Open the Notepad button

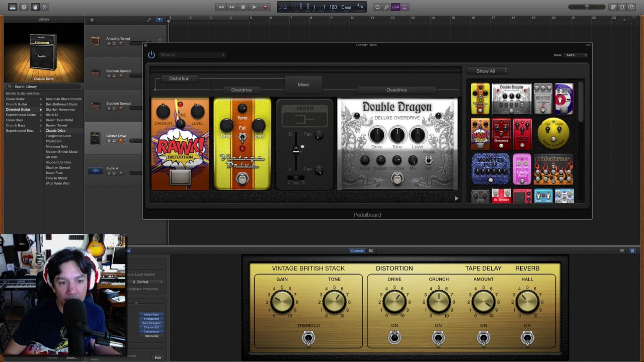(x=613, y=7)
